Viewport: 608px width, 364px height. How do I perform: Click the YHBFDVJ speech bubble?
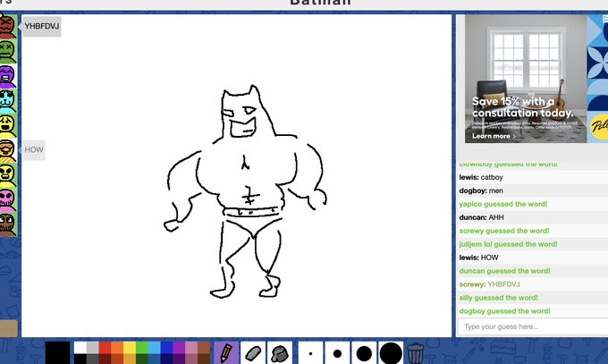[x=41, y=27]
